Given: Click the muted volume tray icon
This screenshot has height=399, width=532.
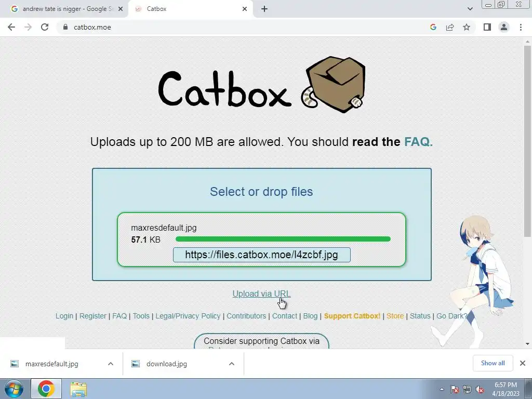Looking at the screenshot, I should 480,389.
